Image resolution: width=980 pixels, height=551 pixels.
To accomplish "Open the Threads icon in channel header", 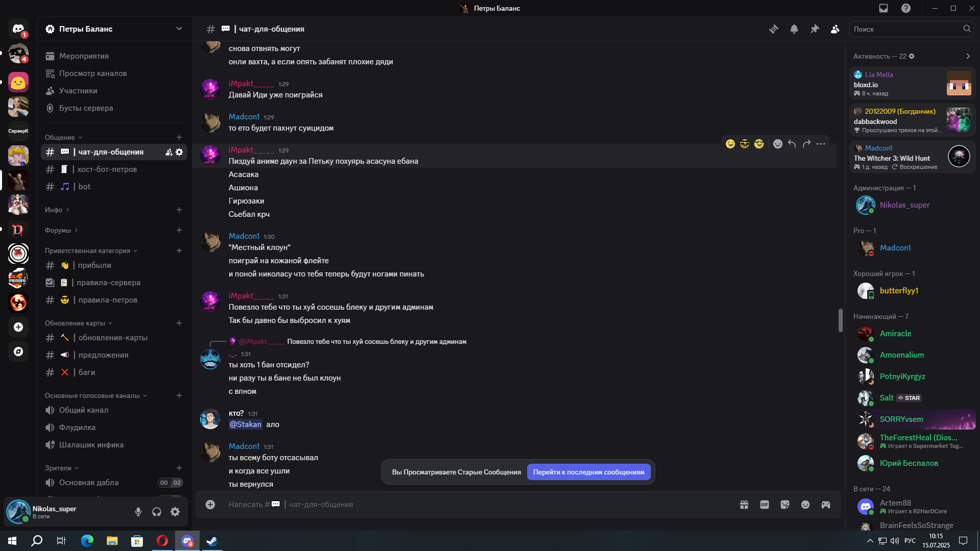I will coord(774,29).
